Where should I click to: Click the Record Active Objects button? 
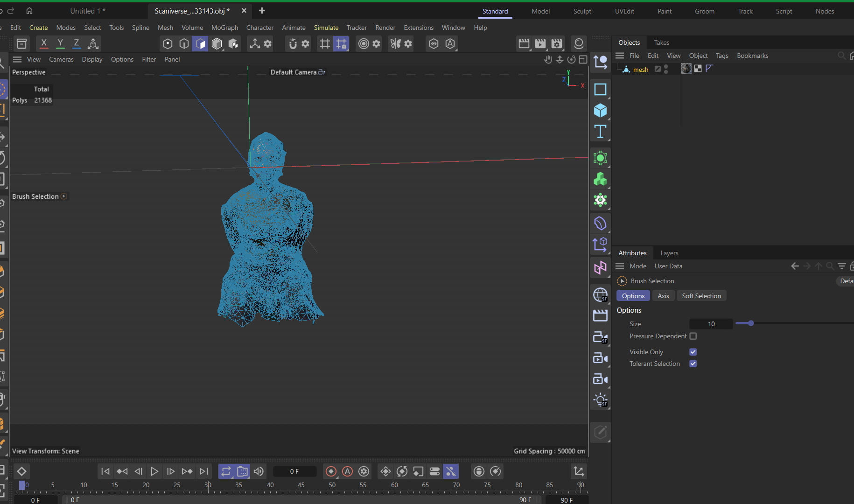pyautogui.click(x=331, y=471)
